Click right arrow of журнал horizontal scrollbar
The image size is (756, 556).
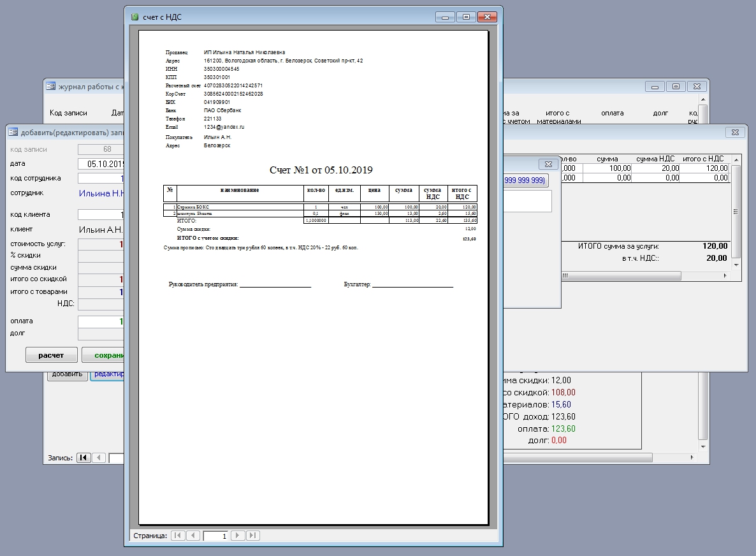(x=692, y=457)
